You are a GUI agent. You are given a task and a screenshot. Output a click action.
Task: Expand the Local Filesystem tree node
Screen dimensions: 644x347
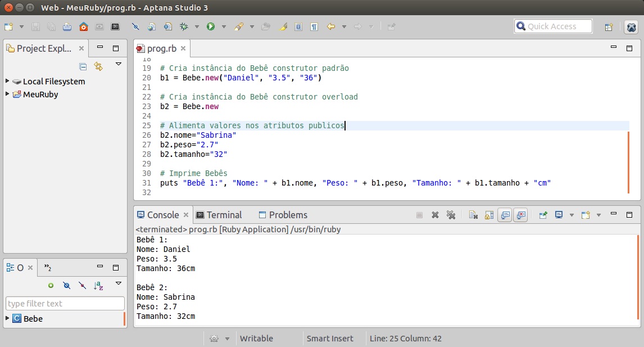coord(7,81)
